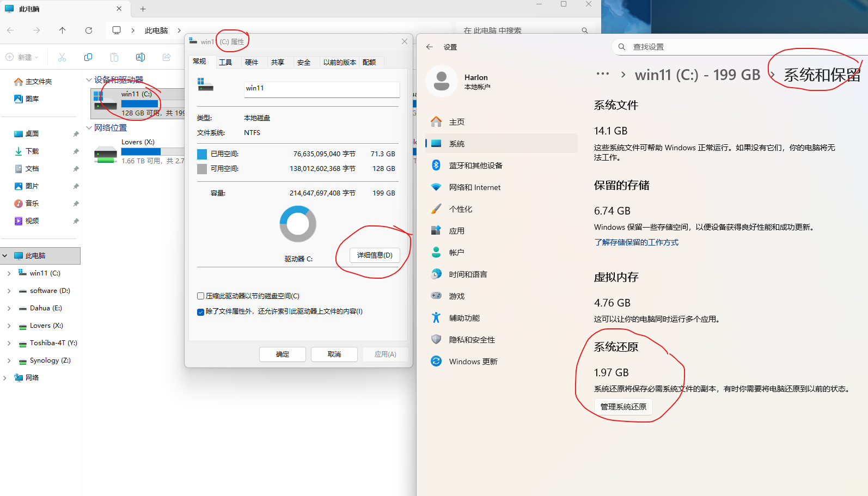Open 下载 in quick access
Image resolution: width=868 pixels, height=496 pixels.
pos(32,151)
